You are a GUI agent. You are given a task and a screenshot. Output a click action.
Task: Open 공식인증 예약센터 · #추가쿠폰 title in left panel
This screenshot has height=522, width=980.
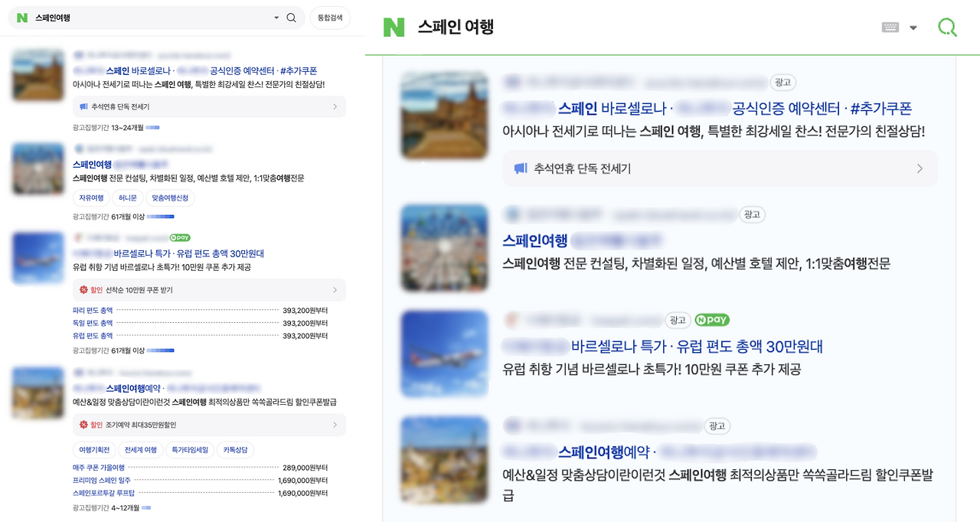click(x=263, y=70)
